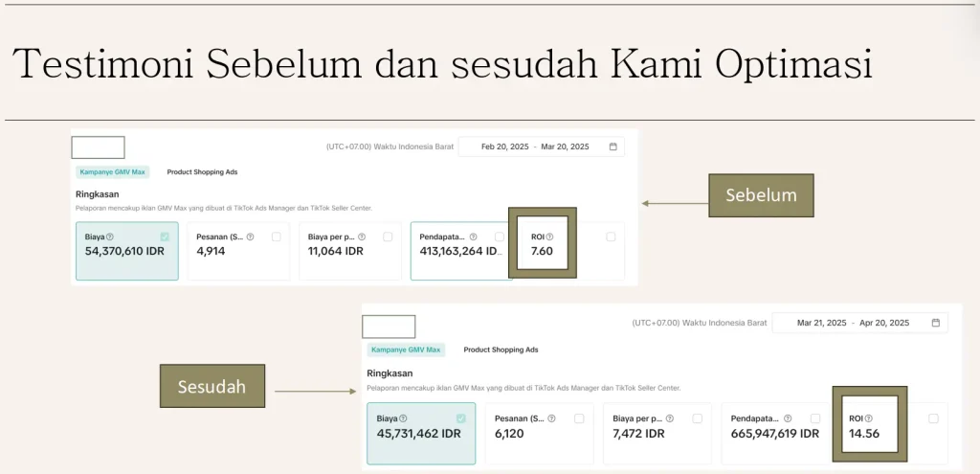Click help icon on Biaya 54,370,610 IDR card
980x474 pixels.
click(110, 237)
